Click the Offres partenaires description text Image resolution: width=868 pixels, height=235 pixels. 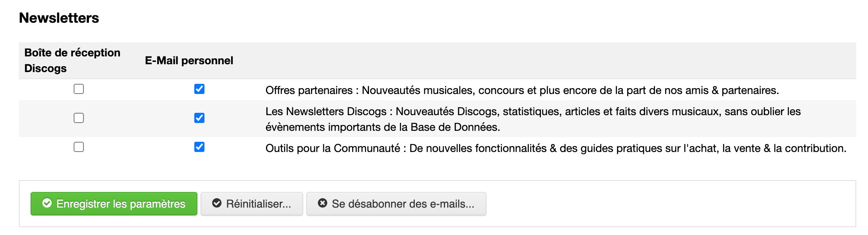(x=522, y=90)
